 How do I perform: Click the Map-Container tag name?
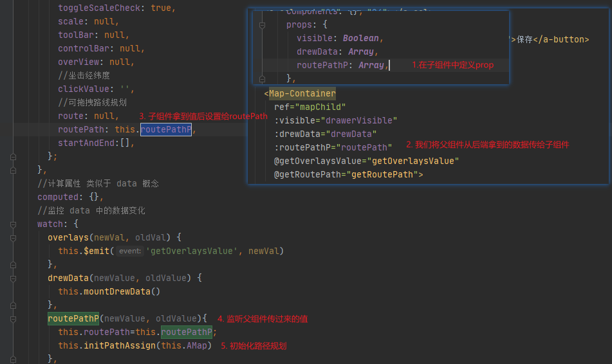coord(302,93)
